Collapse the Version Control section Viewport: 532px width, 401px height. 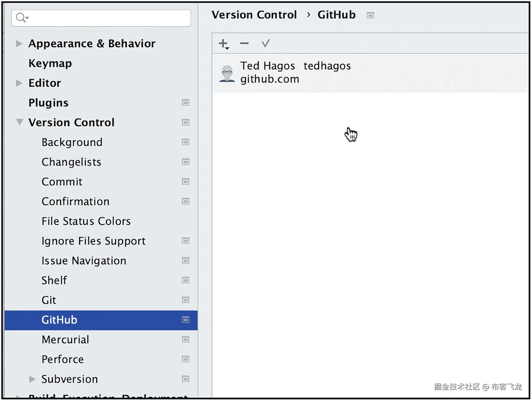tap(19, 123)
